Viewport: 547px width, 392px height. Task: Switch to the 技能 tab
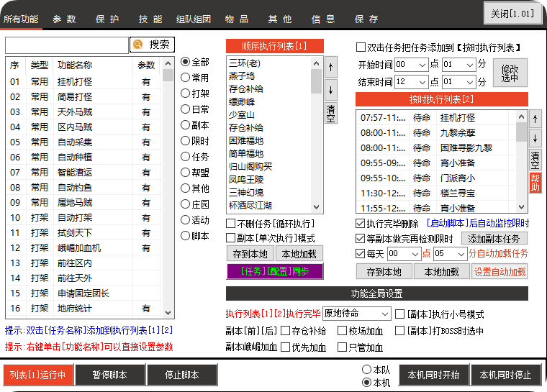(x=150, y=19)
